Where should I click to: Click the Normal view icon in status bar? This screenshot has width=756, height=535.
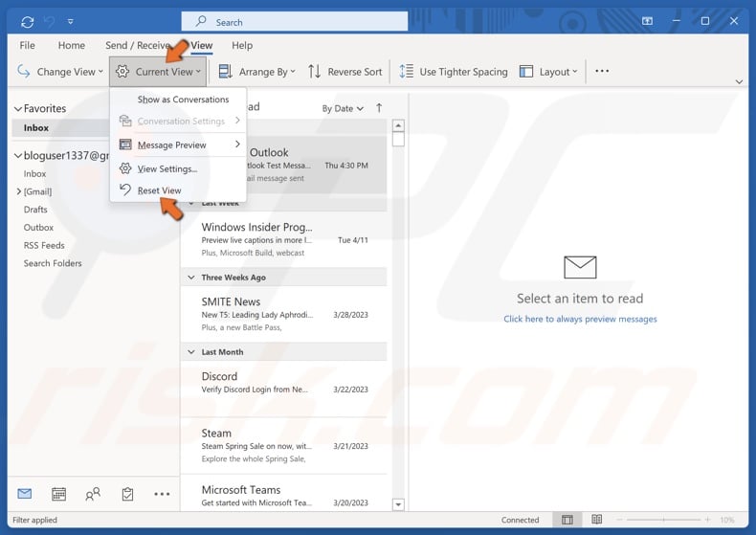[567, 520]
